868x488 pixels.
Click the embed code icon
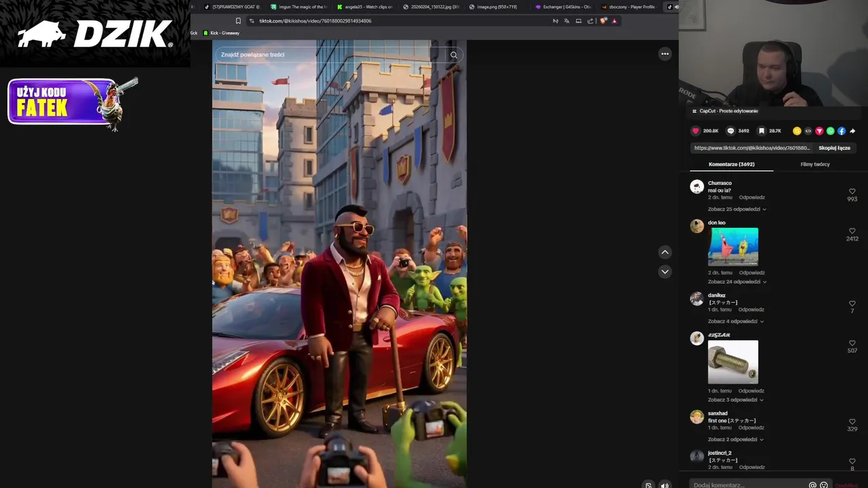point(808,131)
